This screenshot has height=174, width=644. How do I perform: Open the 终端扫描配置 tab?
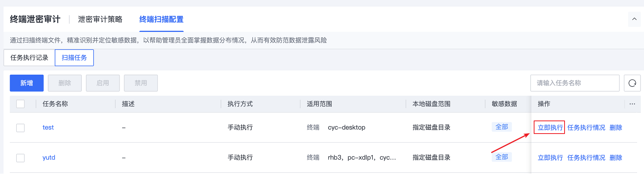[x=161, y=19]
